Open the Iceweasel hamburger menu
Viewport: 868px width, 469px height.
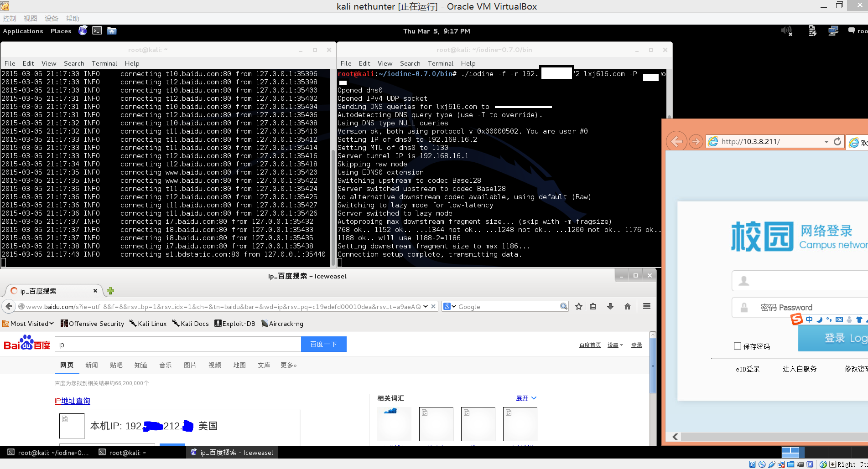coord(647,306)
